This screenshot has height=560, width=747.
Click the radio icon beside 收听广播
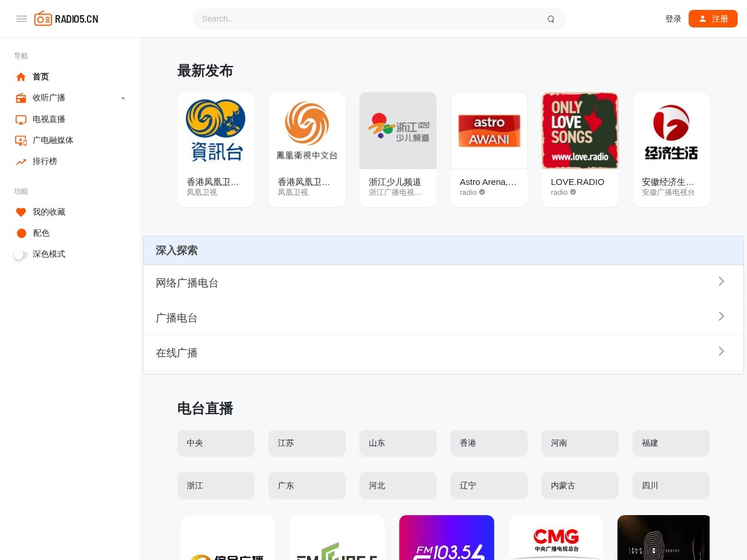[21, 98]
